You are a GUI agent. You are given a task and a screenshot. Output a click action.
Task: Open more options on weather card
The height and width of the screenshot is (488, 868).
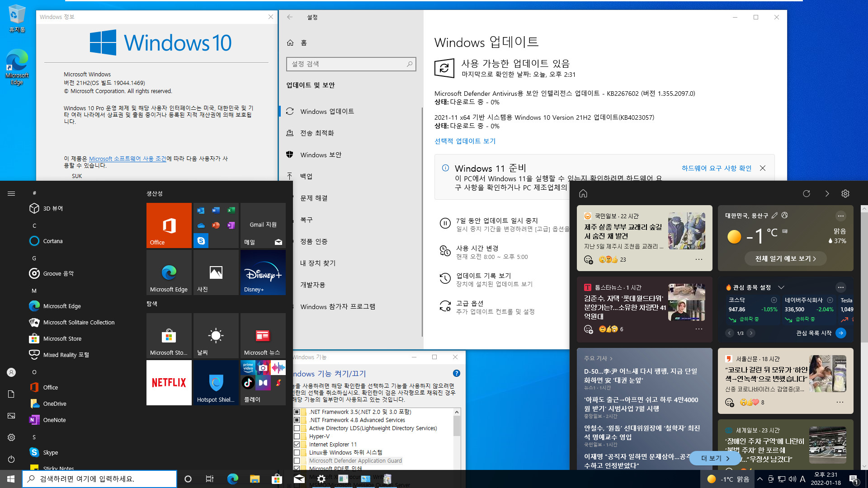[840, 216]
